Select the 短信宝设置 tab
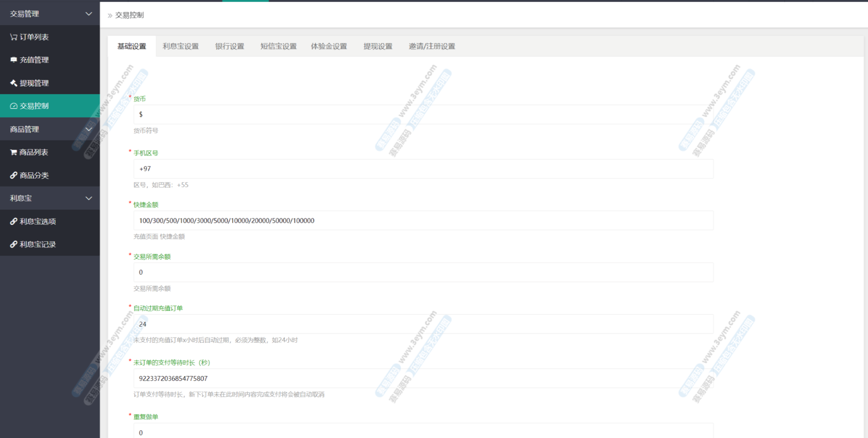This screenshot has width=868, height=438. (x=278, y=46)
